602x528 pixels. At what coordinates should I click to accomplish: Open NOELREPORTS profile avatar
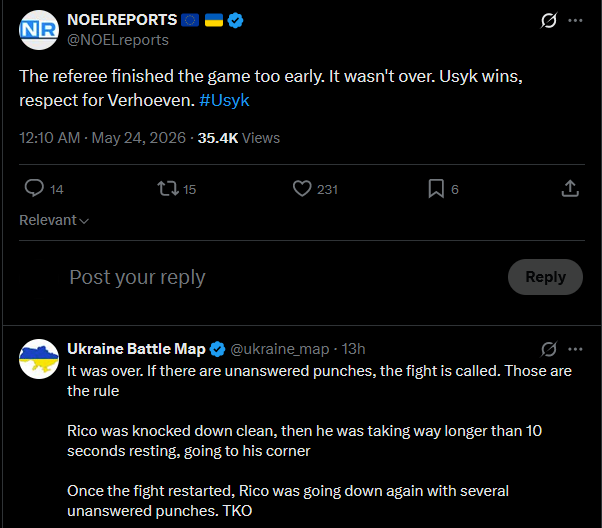point(39,30)
